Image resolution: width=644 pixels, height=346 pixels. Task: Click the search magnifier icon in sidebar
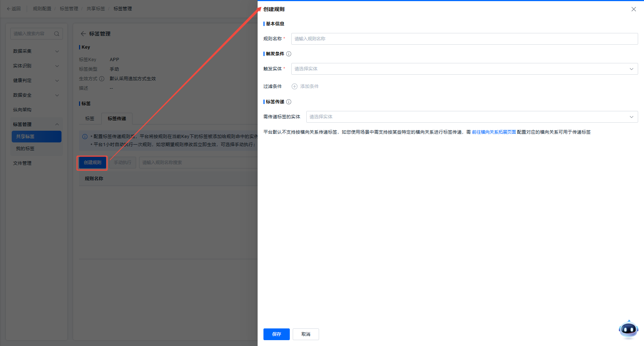pyautogui.click(x=57, y=34)
